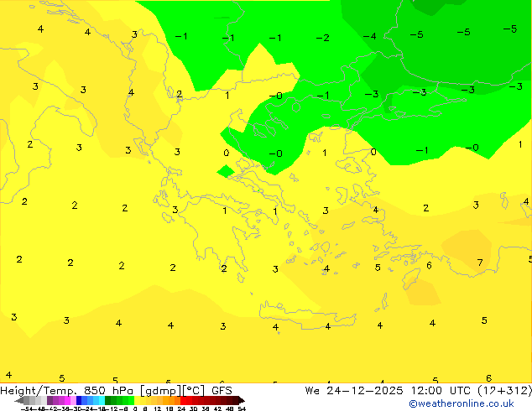Click the '-4' temperature value on the map
The height and width of the screenshot is (411, 532).
point(370,36)
